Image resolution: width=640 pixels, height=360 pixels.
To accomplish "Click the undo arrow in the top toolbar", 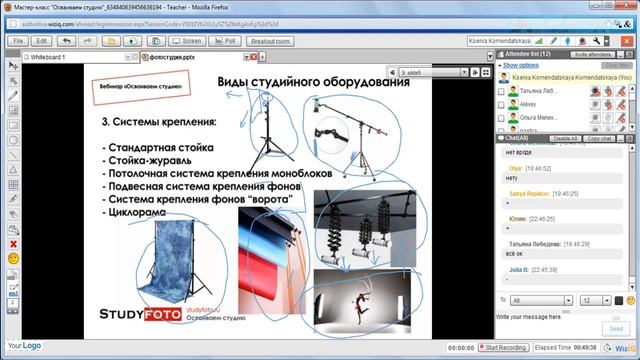I will (x=67, y=41).
